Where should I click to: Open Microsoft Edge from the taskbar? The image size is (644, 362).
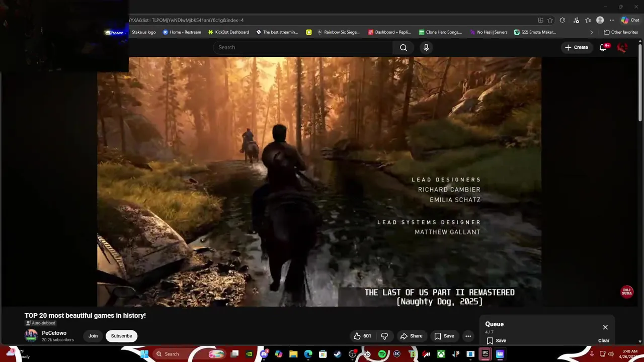tap(308, 354)
